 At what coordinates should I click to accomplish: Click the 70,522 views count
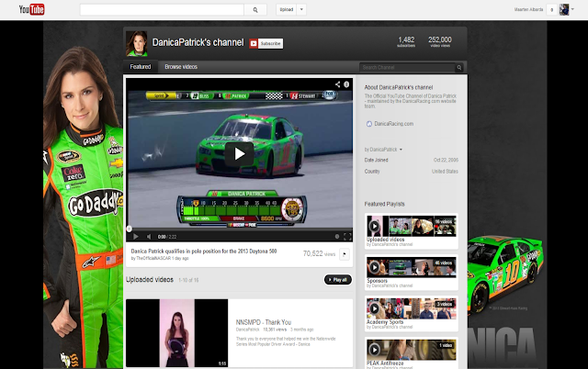pyautogui.click(x=319, y=253)
